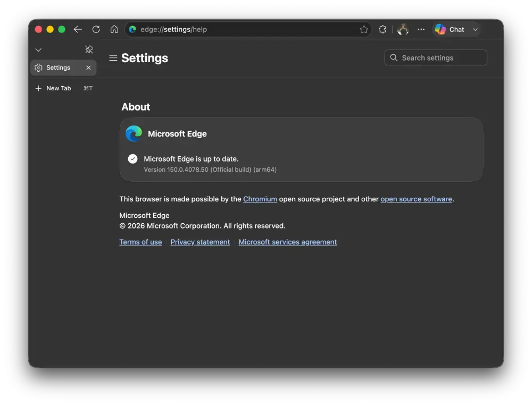Click the yellow minimize window button

click(x=50, y=29)
